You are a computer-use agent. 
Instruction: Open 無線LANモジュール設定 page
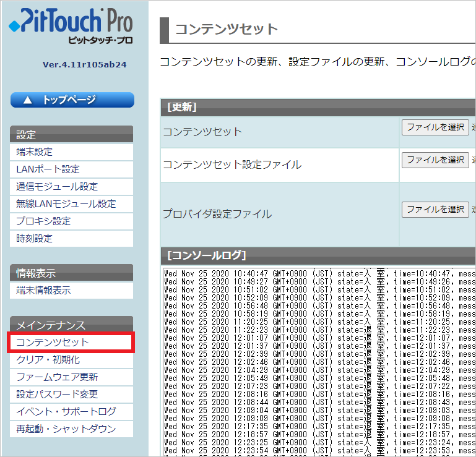(x=66, y=204)
